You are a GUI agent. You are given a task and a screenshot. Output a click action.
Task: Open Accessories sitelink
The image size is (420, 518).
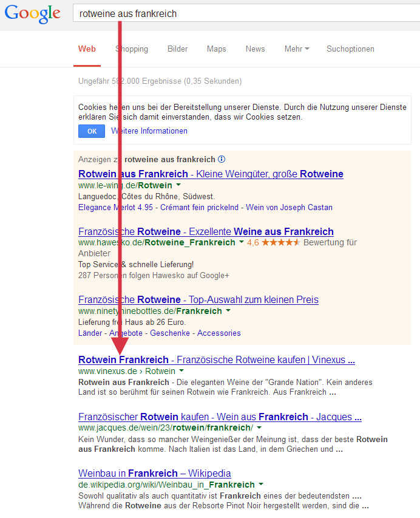[219, 333]
